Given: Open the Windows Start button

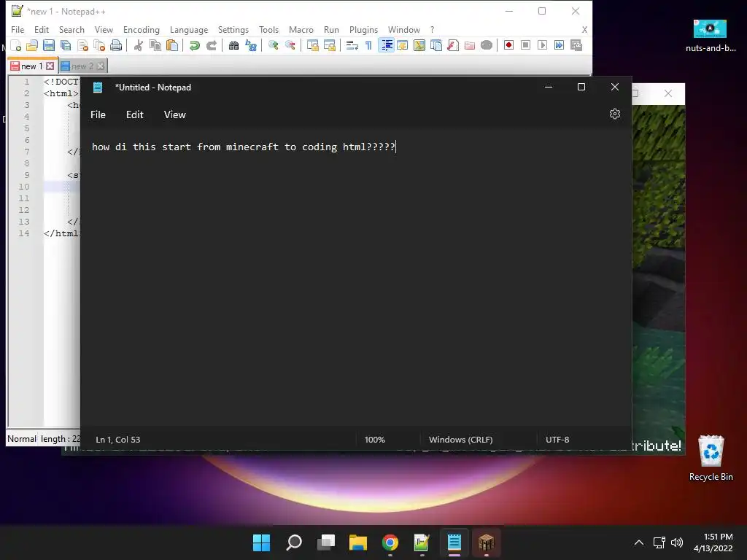Looking at the screenshot, I should pos(262,542).
